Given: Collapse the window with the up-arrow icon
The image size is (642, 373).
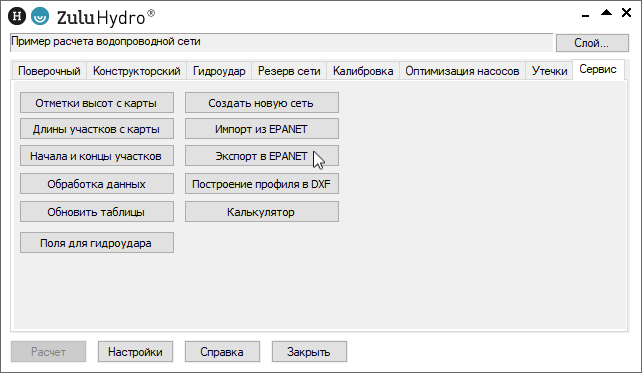Looking at the screenshot, I should [x=606, y=13].
